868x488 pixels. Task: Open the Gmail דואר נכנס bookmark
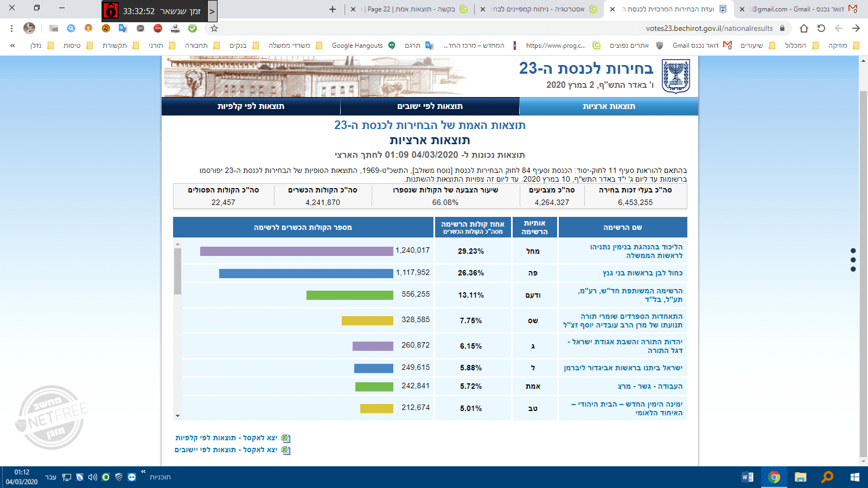coord(702,46)
